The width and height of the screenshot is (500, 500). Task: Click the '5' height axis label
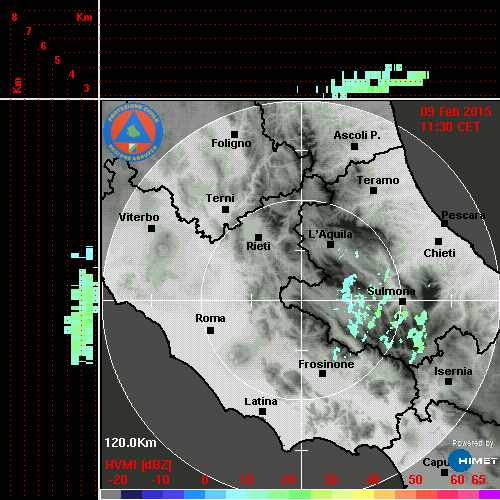[x=57, y=60]
